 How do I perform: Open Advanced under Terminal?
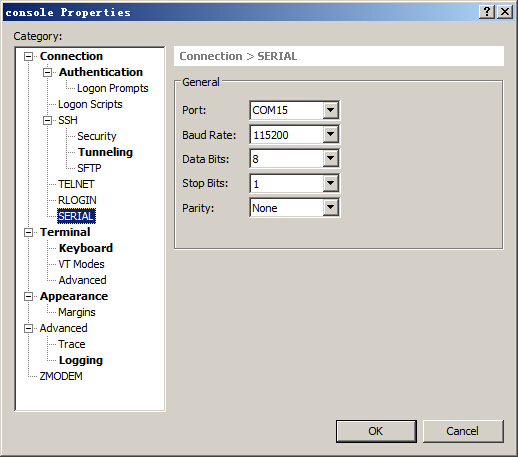coord(82,280)
